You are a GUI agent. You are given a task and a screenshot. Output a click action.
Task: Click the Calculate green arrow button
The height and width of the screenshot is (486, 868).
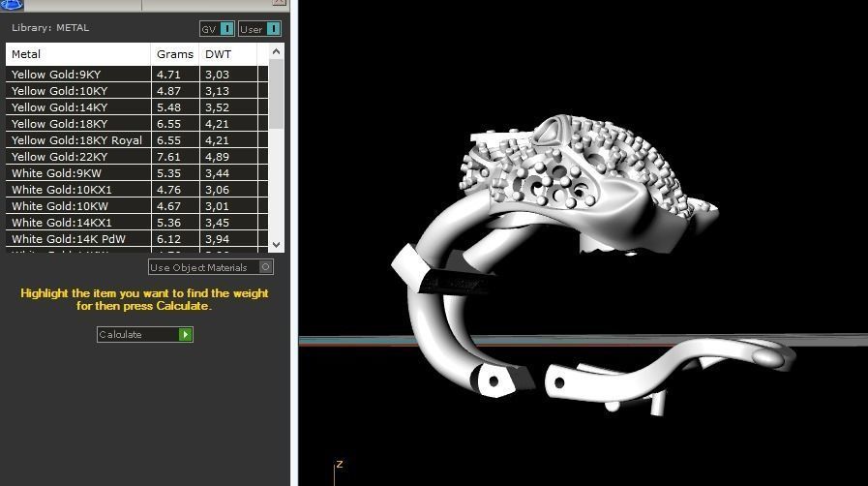click(185, 334)
